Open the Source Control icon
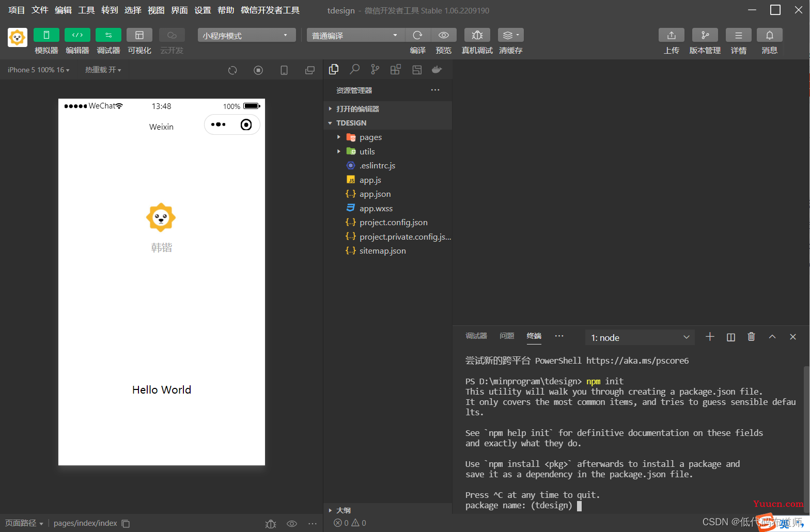The height and width of the screenshot is (532, 810). click(375, 69)
